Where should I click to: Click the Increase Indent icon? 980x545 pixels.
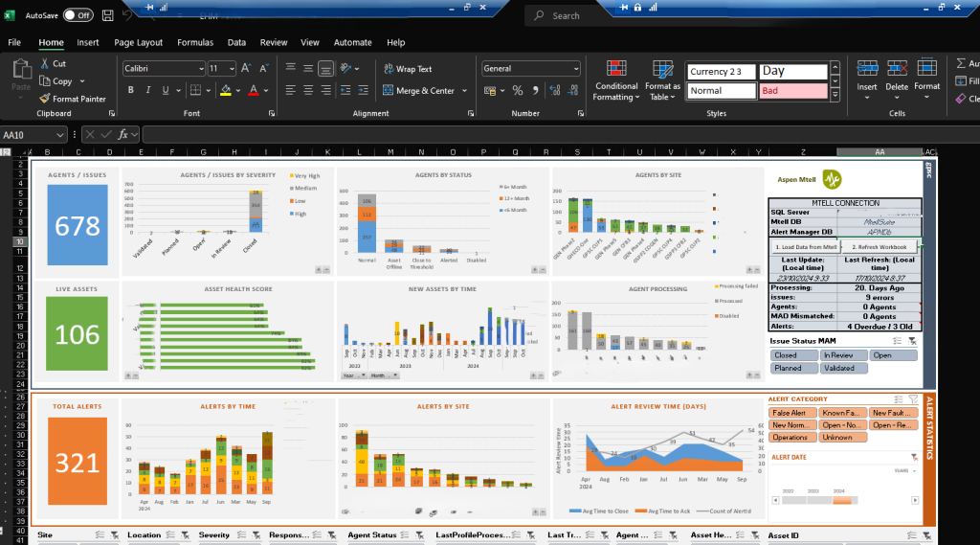click(363, 90)
